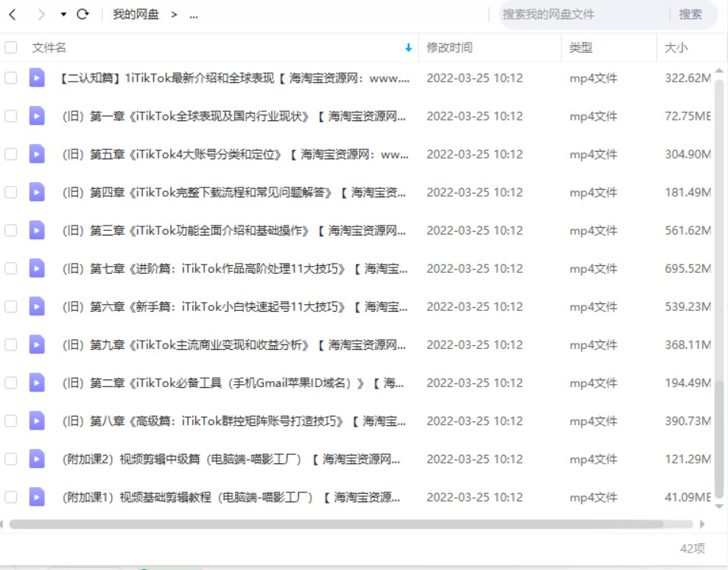Open file 第七章《进阶篇：iTikTok作品高阶处理11大技巧》
This screenshot has height=570, width=728.
coord(235,268)
